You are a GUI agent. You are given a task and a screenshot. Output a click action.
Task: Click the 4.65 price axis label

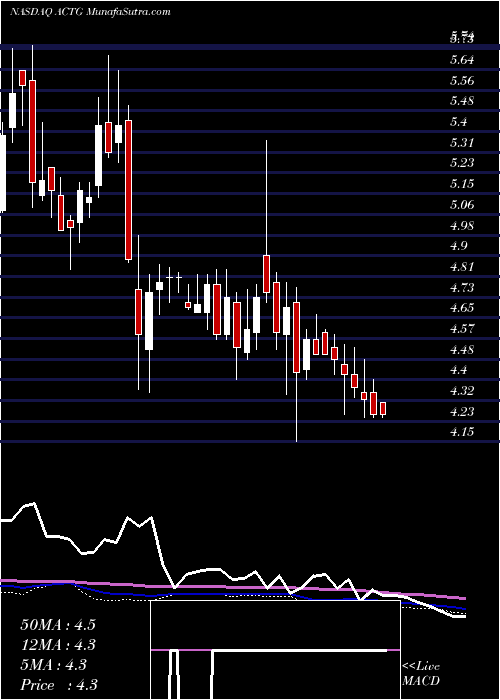coord(462,308)
